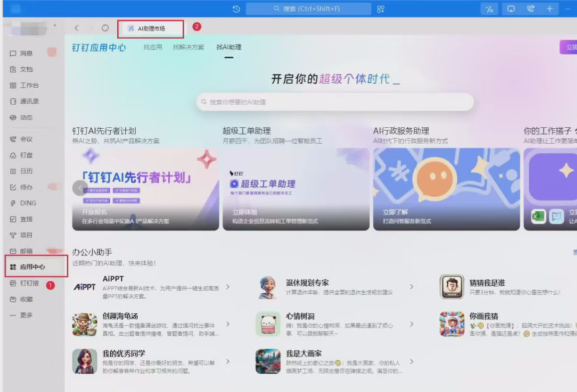Click the plus icon in title bar
The width and height of the screenshot is (577, 392).
point(550,9)
